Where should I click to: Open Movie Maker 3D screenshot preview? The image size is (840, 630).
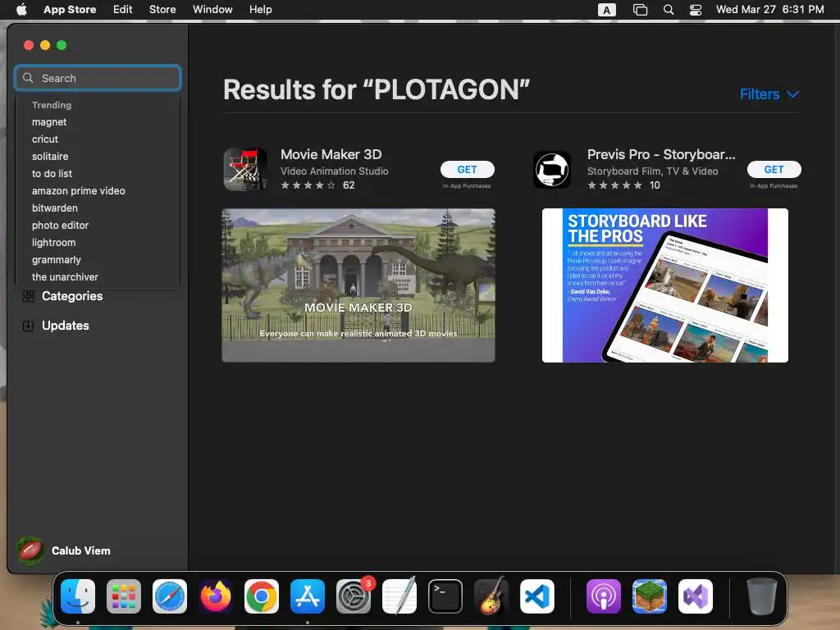(358, 285)
